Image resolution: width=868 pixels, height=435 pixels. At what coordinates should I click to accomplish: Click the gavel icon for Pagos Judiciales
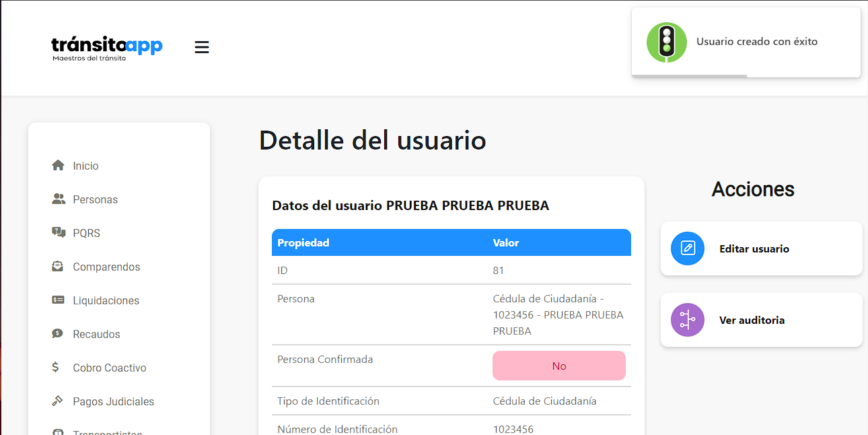click(58, 401)
